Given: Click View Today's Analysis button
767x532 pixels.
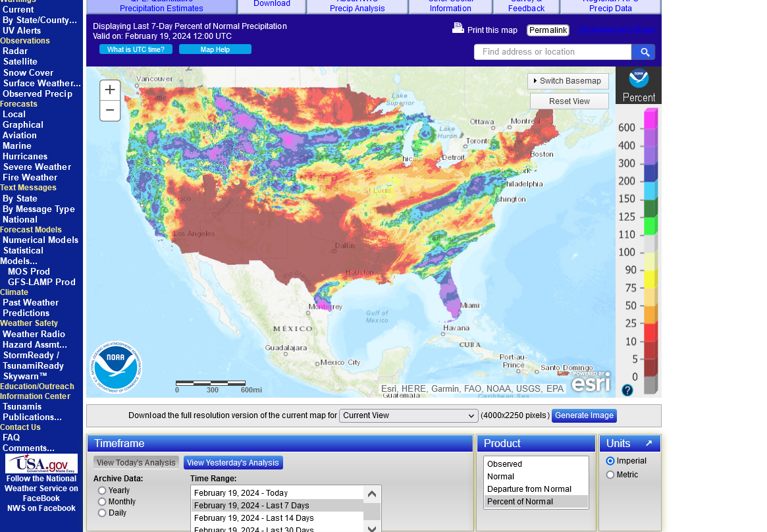Looking at the screenshot, I should (136, 463).
